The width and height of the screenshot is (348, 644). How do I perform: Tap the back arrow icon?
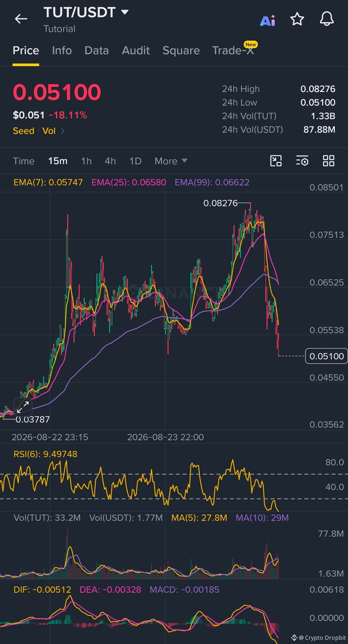pos(21,19)
